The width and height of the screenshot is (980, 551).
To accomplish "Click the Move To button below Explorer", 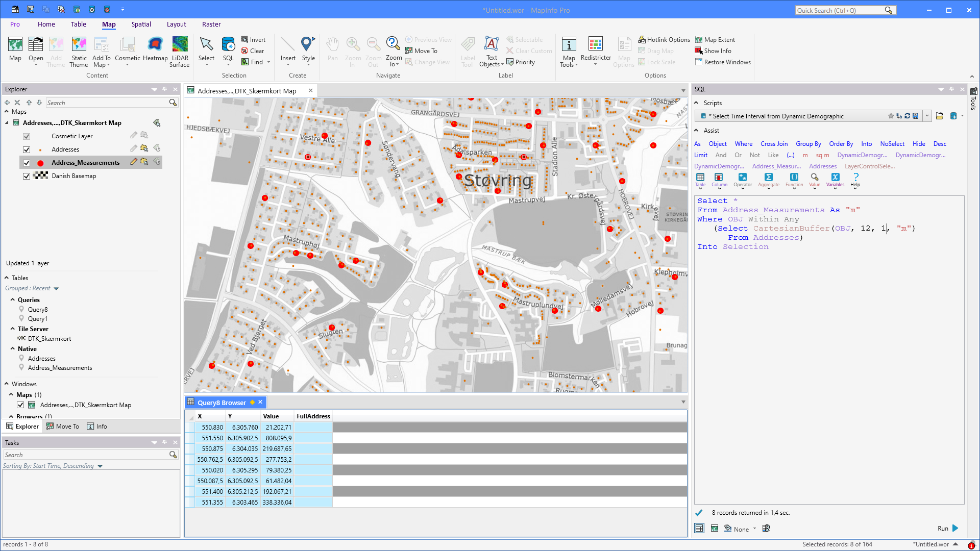I will click(x=62, y=427).
